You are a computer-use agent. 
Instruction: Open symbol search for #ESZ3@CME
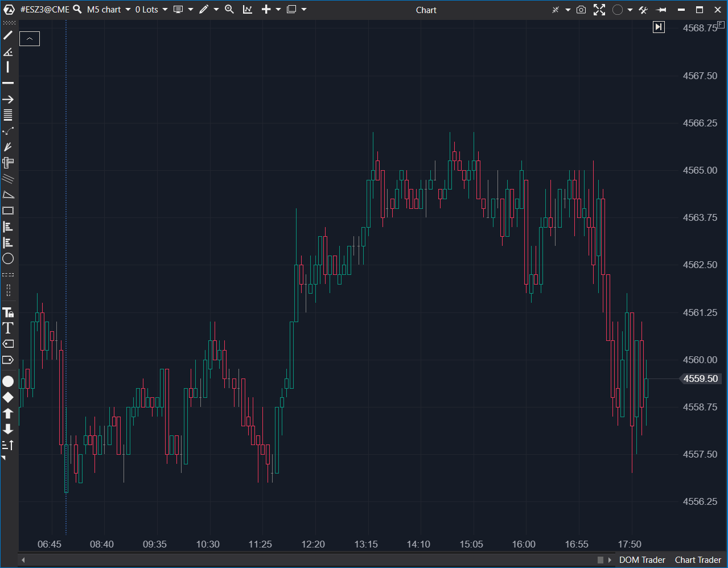(x=77, y=10)
